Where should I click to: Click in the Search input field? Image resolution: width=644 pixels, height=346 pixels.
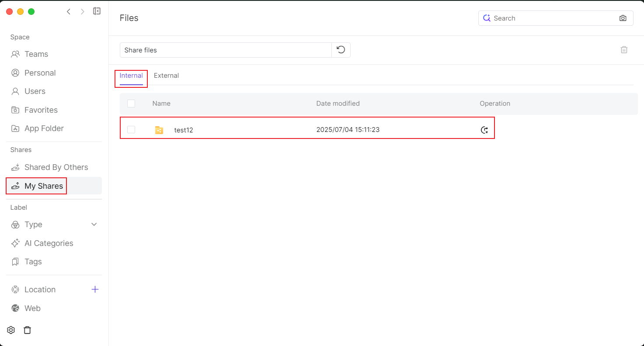[x=553, y=18]
